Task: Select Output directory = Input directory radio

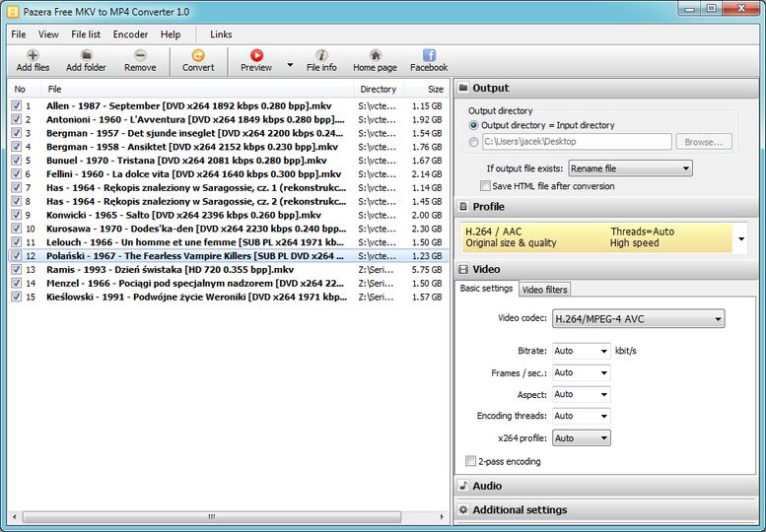Action: pos(473,125)
